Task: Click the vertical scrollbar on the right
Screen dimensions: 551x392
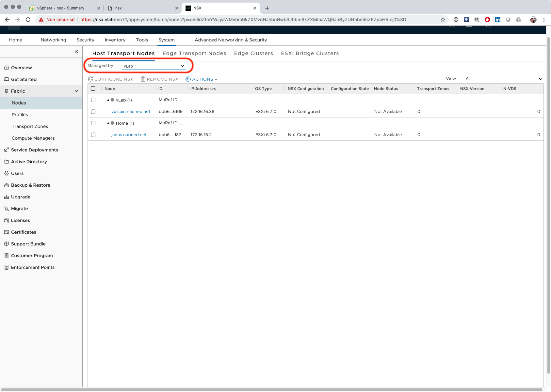Action: 548,196
